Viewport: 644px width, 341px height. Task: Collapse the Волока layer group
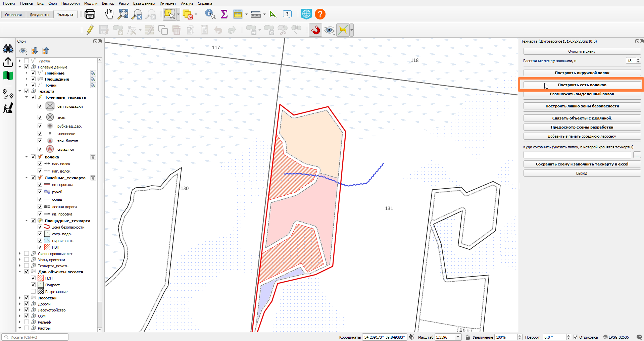(x=27, y=157)
